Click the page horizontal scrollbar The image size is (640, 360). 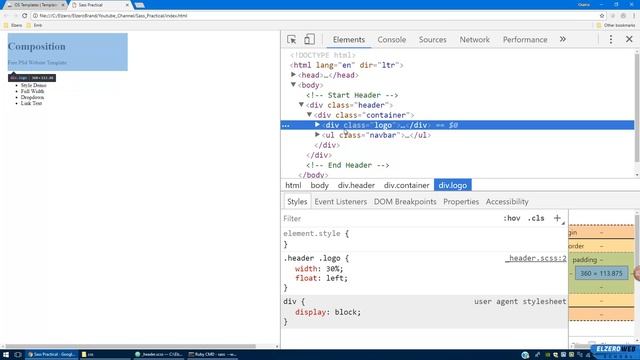click(x=131, y=346)
